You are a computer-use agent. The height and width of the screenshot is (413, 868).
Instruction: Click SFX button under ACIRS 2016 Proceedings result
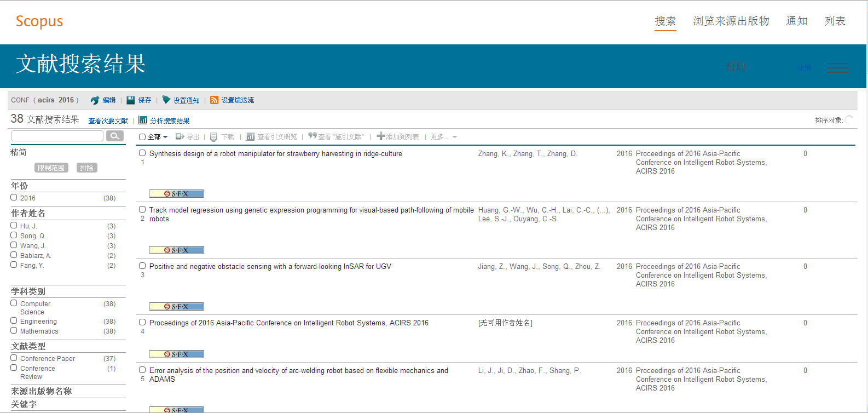click(177, 354)
